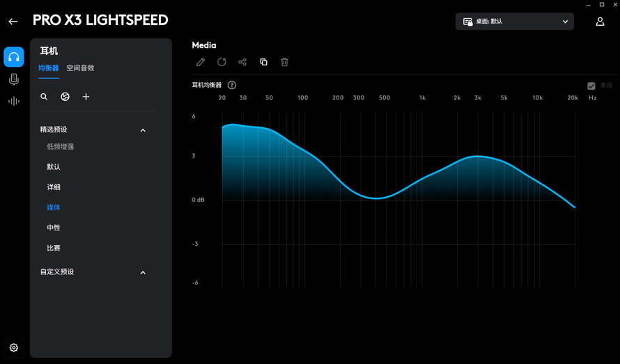Click the 0 dB axis label
This screenshot has width=620, height=364.
click(198, 200)
